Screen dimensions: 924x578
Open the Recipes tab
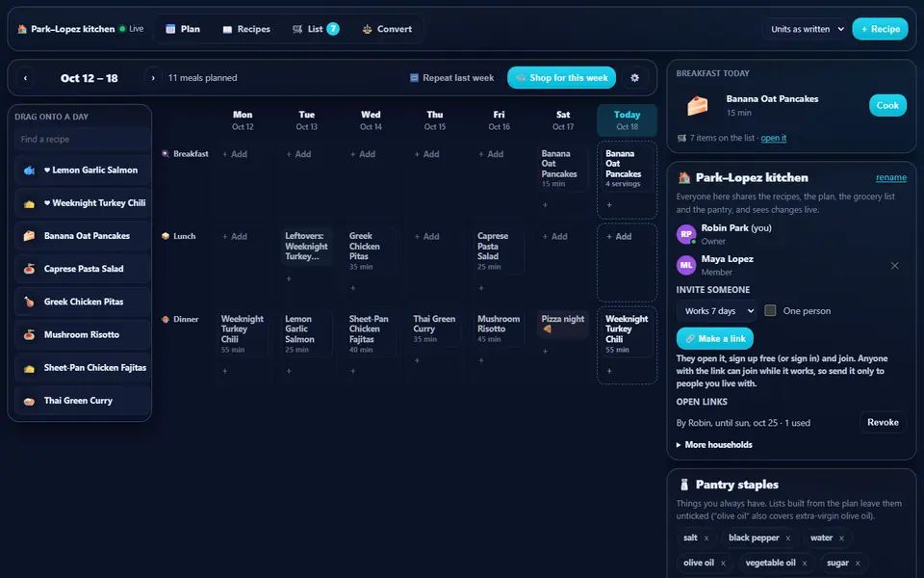[246, 29]
